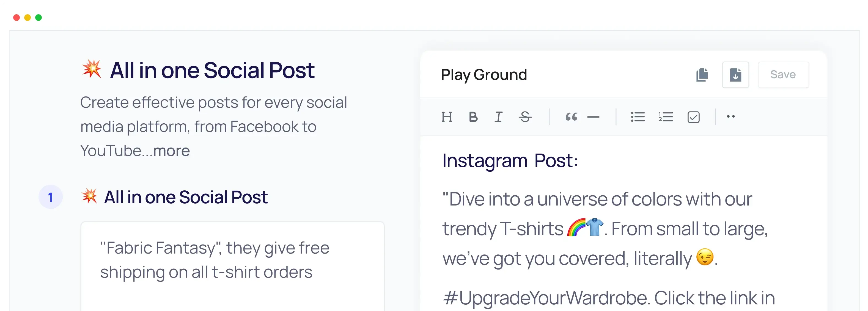
Task: Toggle the bulleted list format
Action: pyautogui.click(x=638, y=117)
